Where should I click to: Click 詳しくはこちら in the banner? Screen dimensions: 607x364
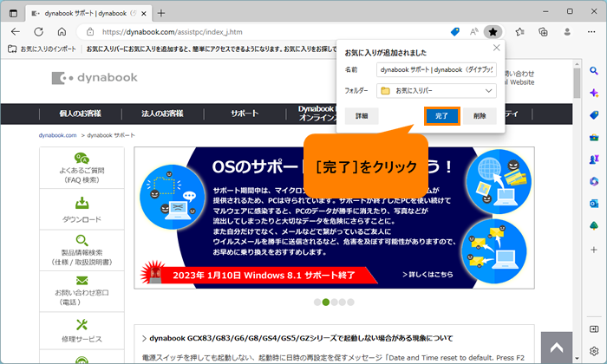(428, 275)
